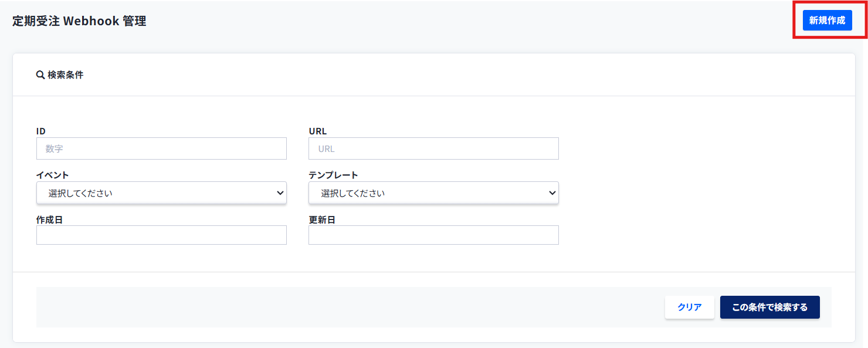Click the イベント field label
Screen dimensions: 868x348
tap(53, 175)
